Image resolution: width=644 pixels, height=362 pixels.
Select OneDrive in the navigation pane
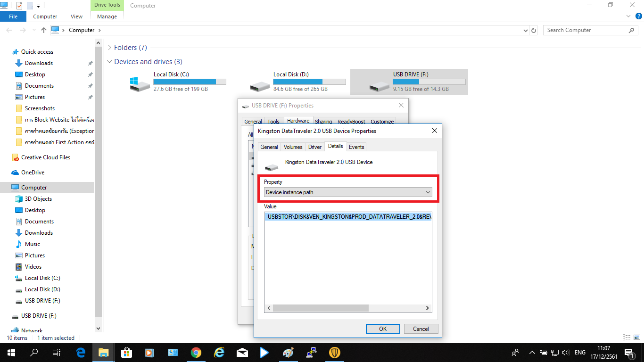(x=33, y=173)
